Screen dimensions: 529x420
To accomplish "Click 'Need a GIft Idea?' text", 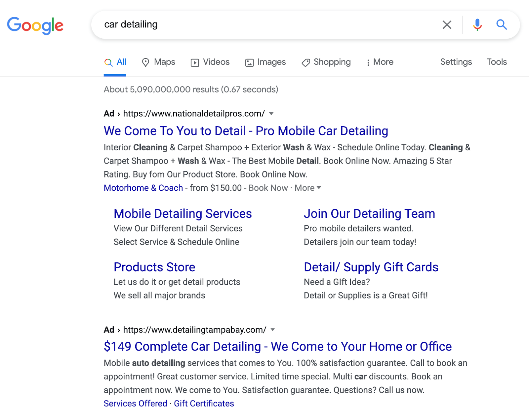I will pyautogui.click(x=337, y=282).
